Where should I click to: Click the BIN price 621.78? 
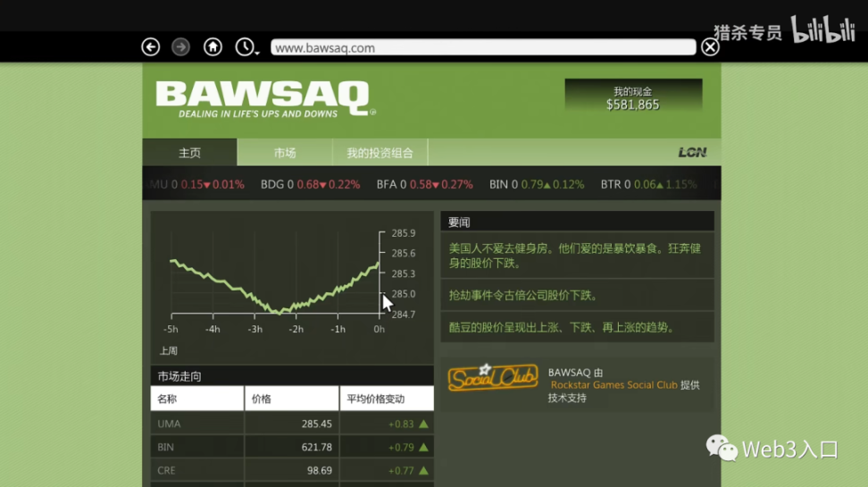(317, 447)
